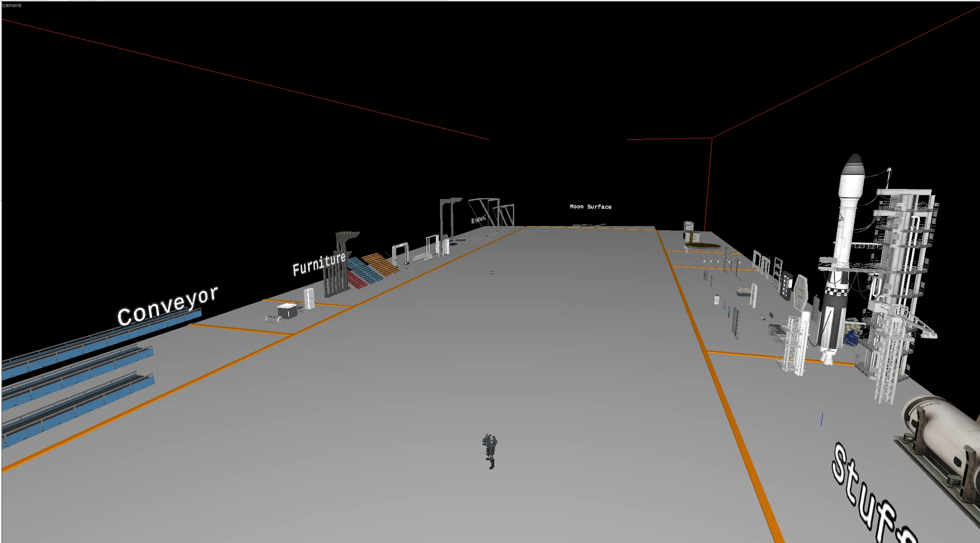Select the small "Structural" text label
This screenshot has width=980, height=543.
(478, 219)
